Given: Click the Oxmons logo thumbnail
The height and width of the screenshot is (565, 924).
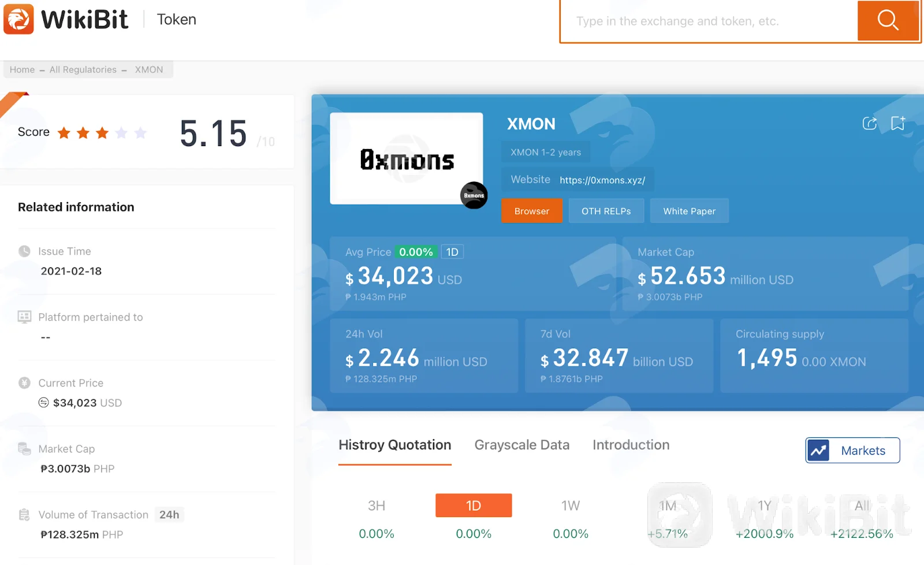Looking at the screenshot, I should (x=407, y=158).
